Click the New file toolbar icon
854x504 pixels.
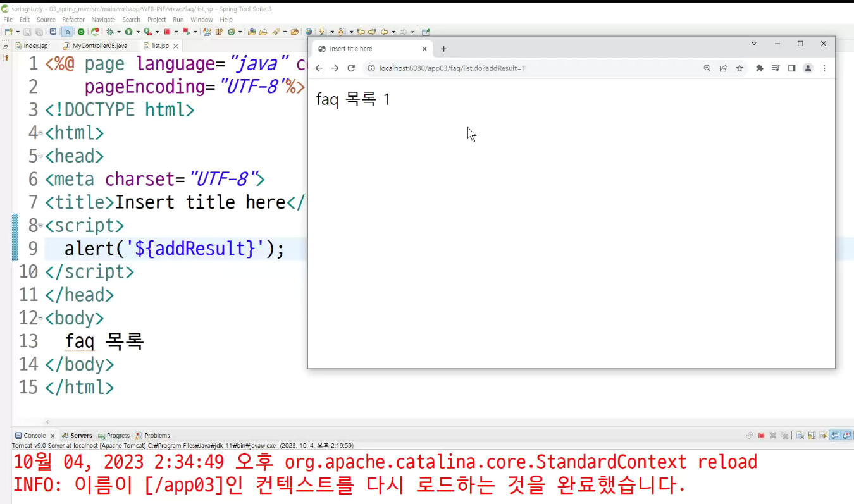coord(8,32)
